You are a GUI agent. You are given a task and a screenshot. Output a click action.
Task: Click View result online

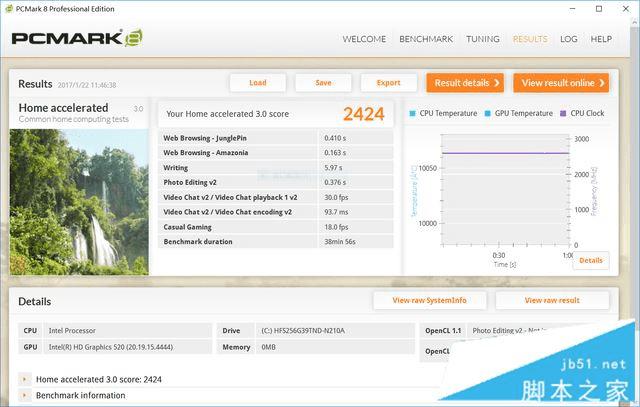(561, 83)
